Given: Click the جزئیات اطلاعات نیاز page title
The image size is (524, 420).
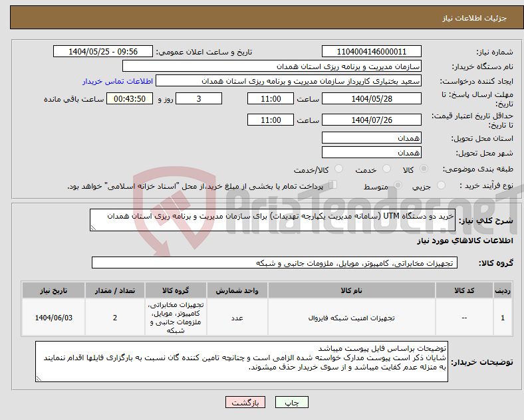Looking at the screenshot, I should [475, 18].
